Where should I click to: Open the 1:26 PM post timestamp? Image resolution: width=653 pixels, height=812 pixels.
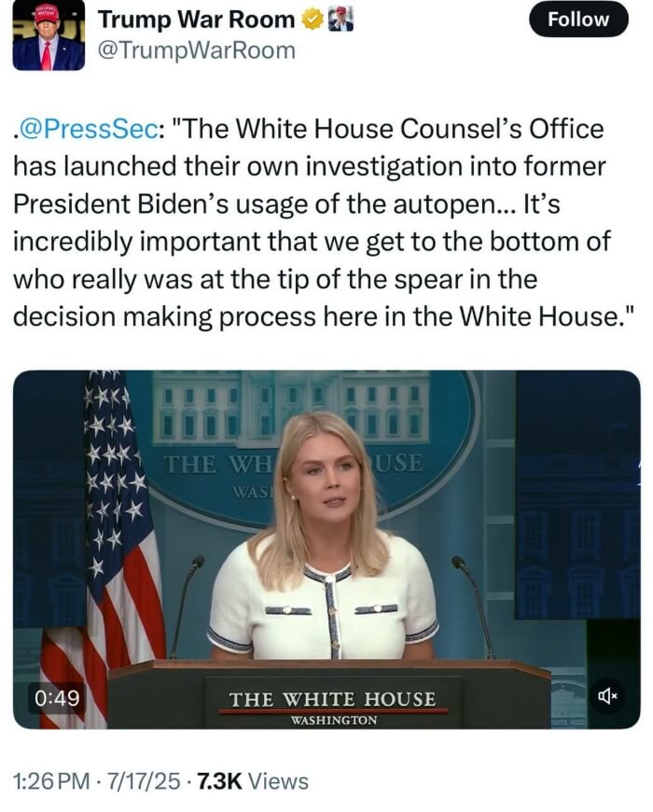click(x=51, y=781)
